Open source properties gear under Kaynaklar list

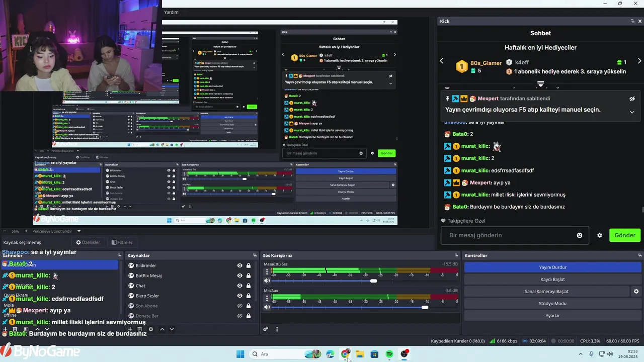150,329
